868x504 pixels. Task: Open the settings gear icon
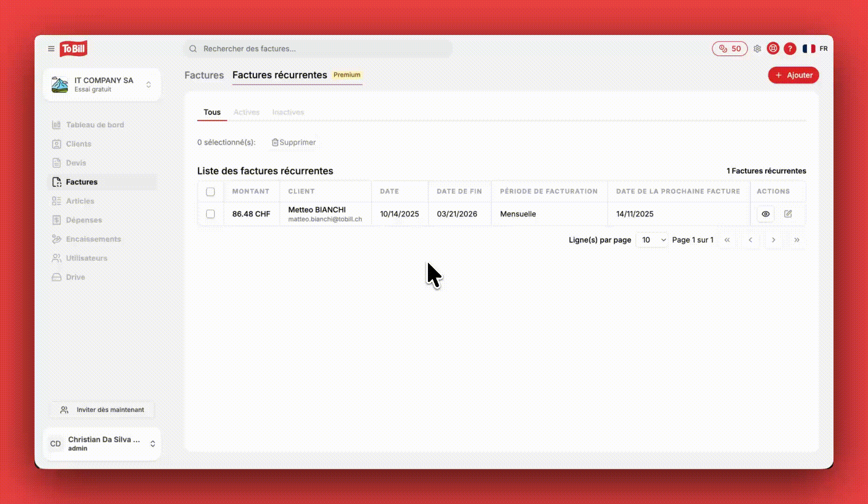click(757, 49)
